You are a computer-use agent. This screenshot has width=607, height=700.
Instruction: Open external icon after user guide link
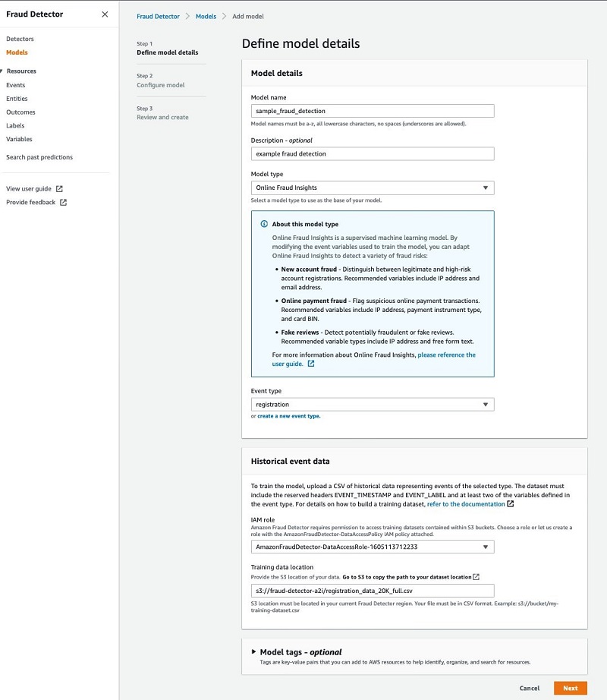click(x=311, y=364)
